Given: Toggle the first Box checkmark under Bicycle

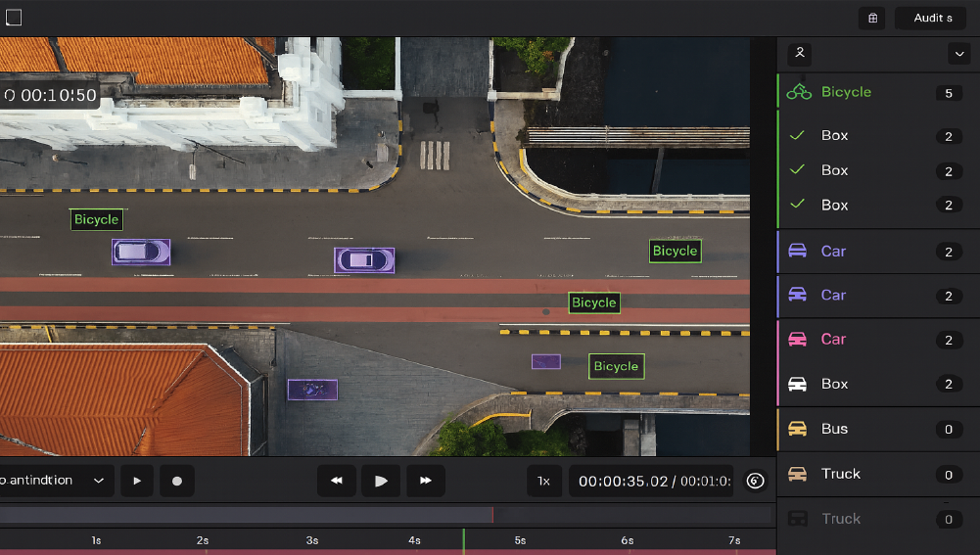Looking at the screenshot, I should pyautogui.click(x=797, y=136).
